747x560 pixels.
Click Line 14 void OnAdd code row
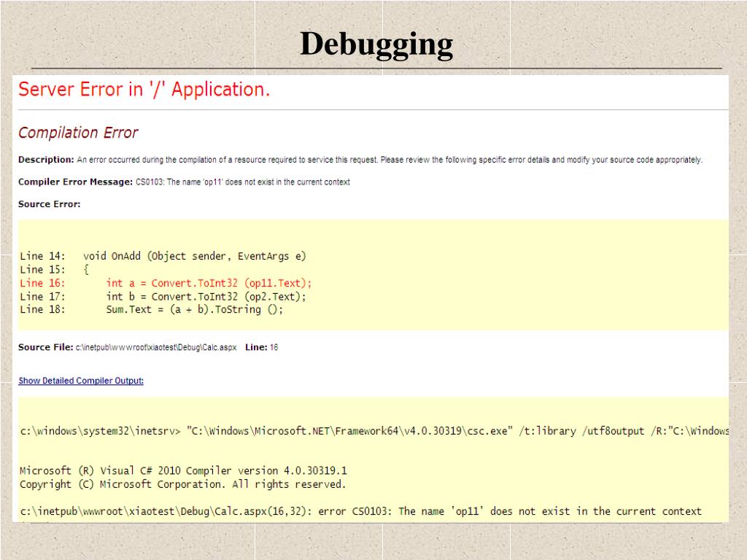(x=163, y=256)
